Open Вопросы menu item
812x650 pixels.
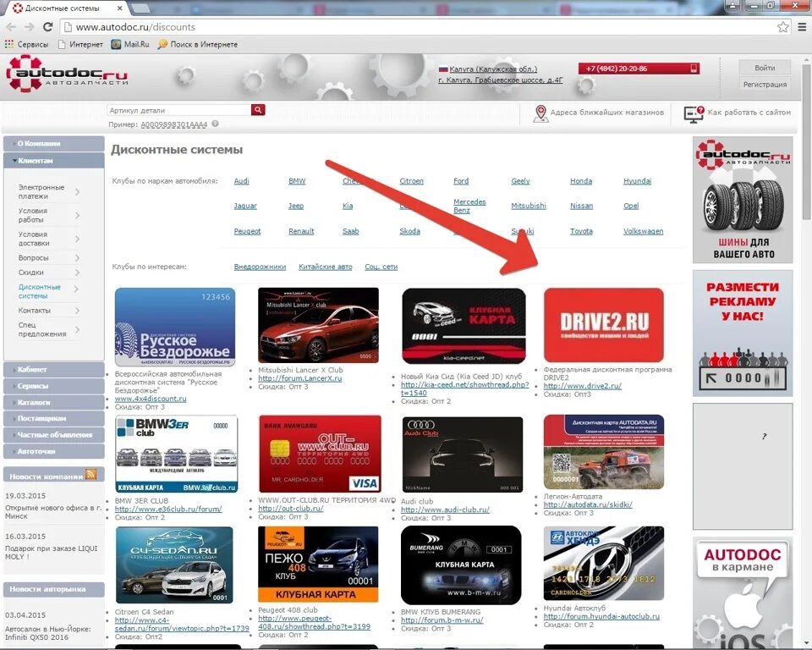[49, 257]
